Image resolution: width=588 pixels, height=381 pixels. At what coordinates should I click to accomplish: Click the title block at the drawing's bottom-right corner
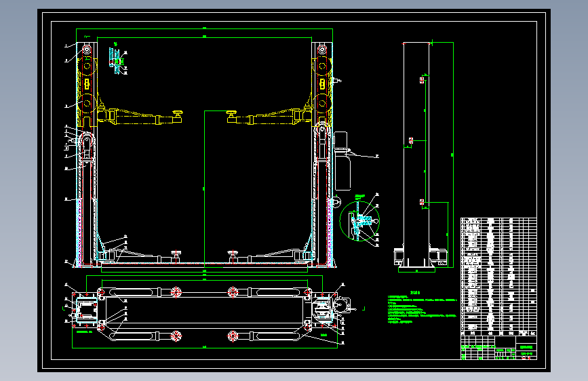point(498,348)
